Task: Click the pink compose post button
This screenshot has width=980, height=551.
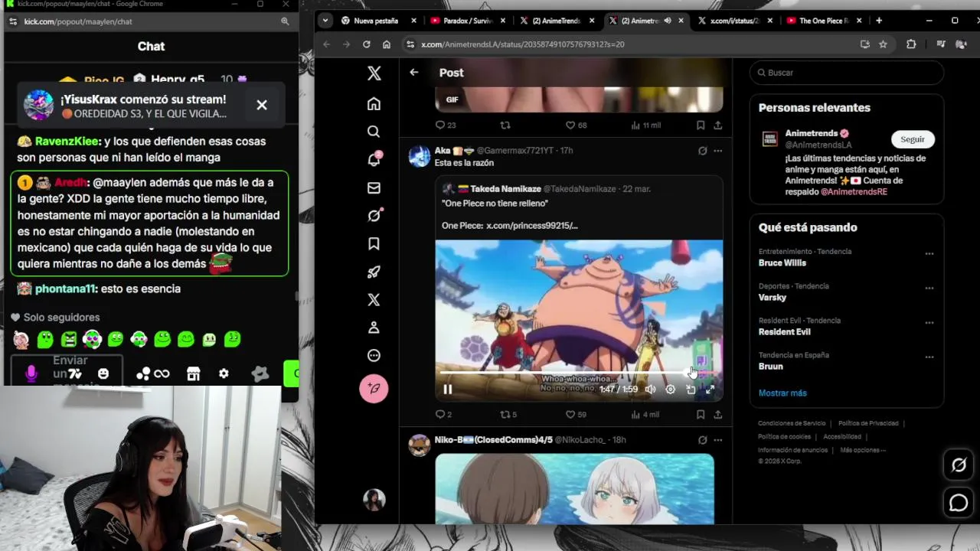Action: coord(374,389)
